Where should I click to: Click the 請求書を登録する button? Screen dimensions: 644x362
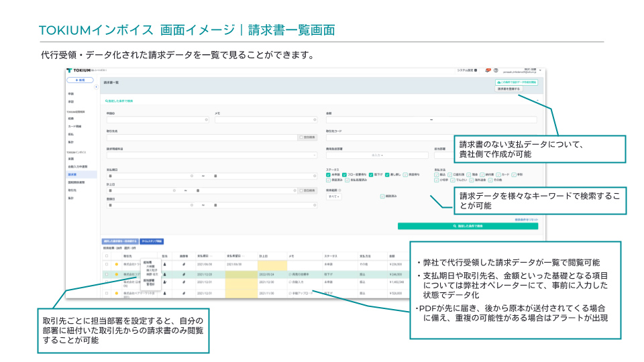509,88
